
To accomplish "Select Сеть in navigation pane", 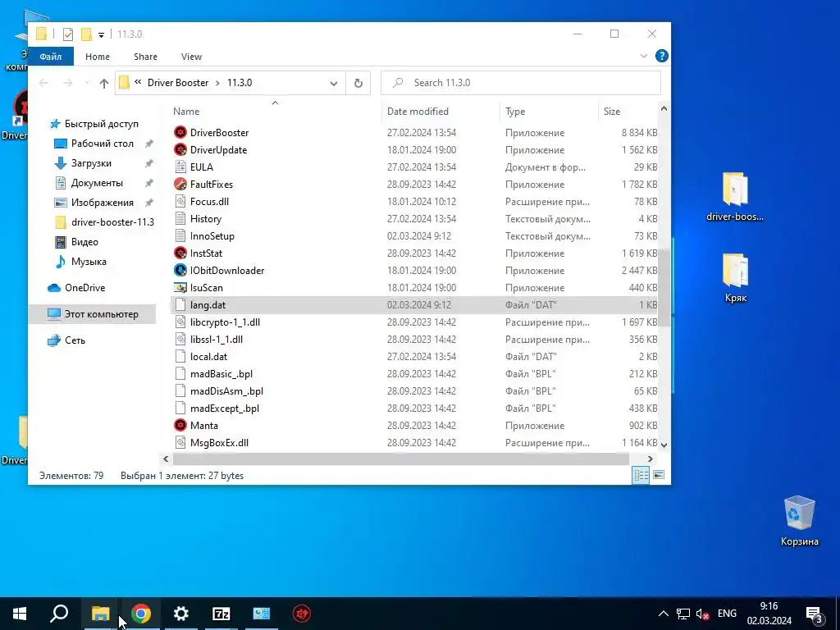I will 75,340.
